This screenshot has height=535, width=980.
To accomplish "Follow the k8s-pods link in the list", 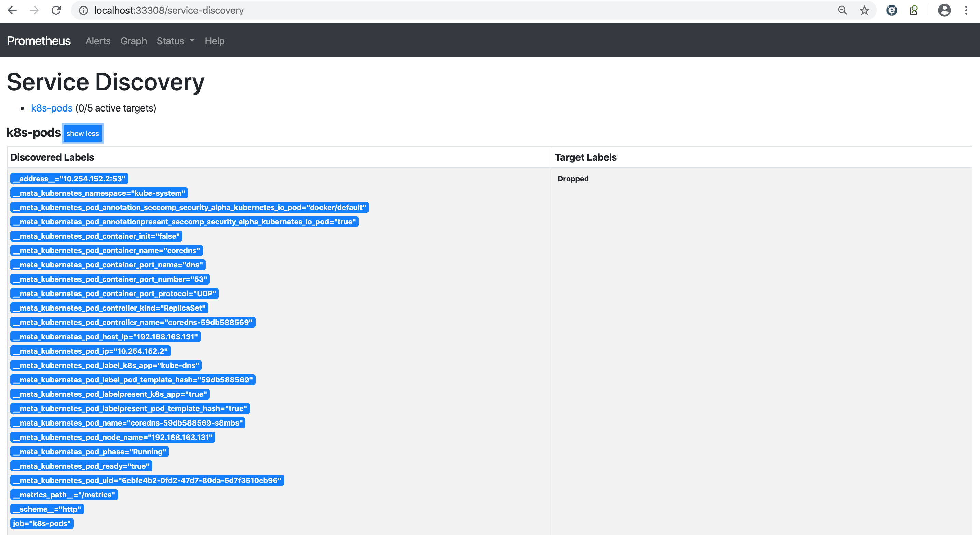I will tap(52, 108).
